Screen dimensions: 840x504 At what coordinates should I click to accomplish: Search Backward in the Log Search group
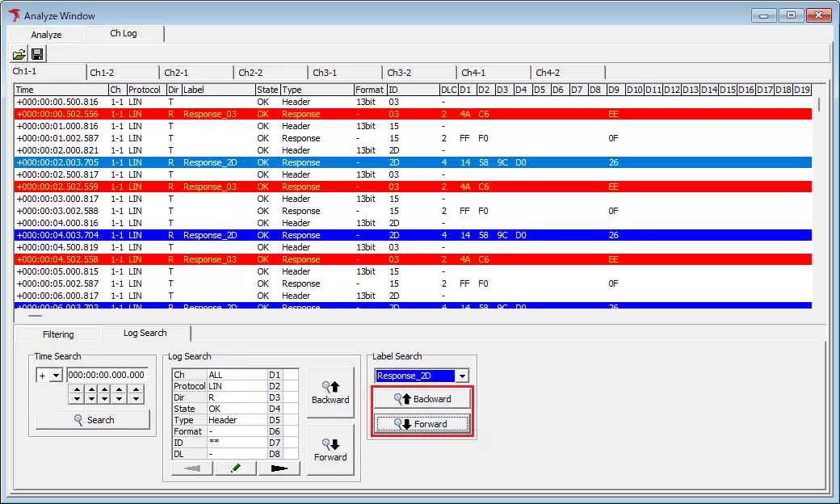(330, 393)
